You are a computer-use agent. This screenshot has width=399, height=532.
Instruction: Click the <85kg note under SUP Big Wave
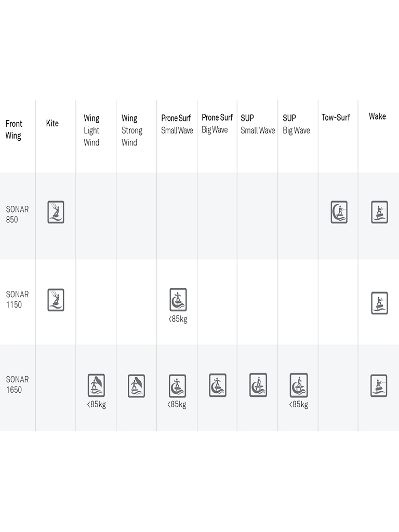pyautogui.click(x=298, y=405)
